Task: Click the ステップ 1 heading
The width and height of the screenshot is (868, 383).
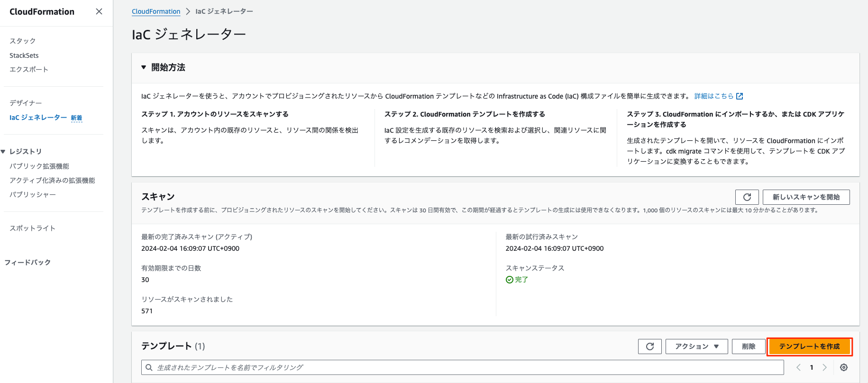Action: (x=215, y=114)
